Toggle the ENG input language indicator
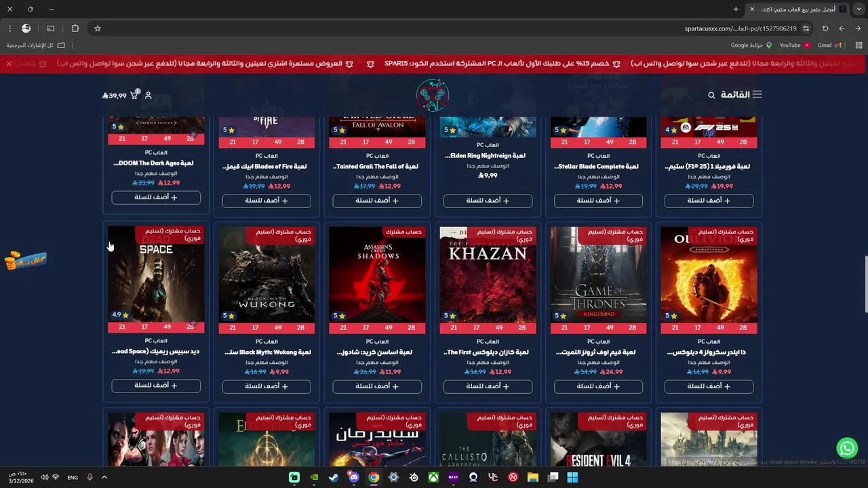This screenshot has width=868, height=488. pos(73,478)
